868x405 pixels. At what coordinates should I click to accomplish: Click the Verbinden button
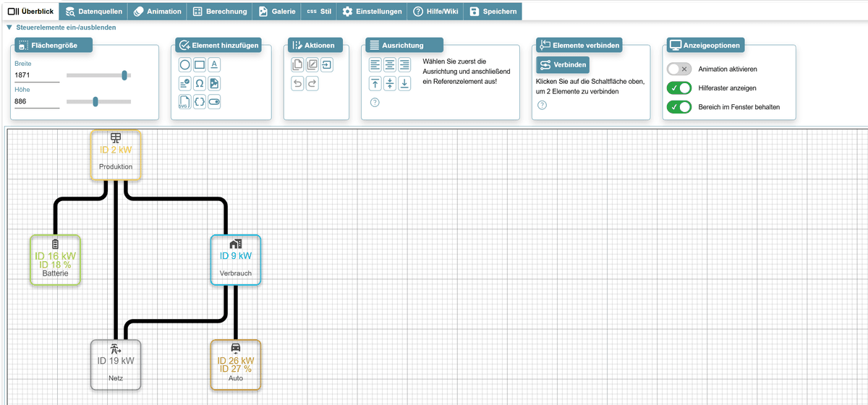pos(563,65)
